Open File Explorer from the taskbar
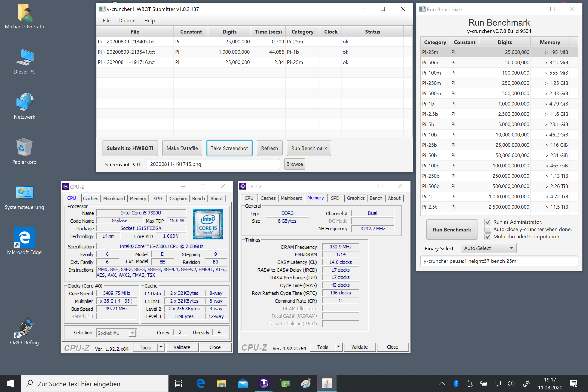This screenshot has width=588, height=392. 222,383
